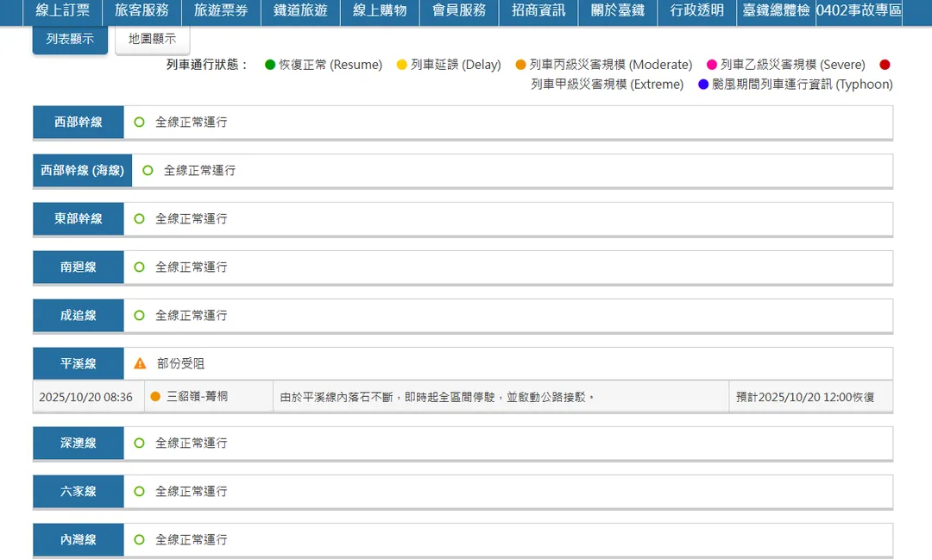The height and width of the screenshot is (560, 932).
Task: Click the 成追線 line header
Action: [x=79, y=316]
